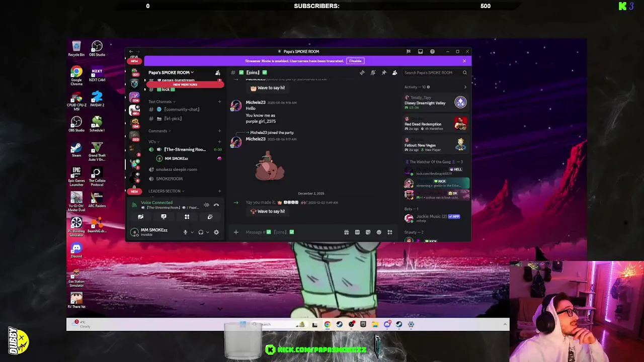This screenshot has height=362, width=644.
Task: Open User Settings gear
Action: coord(216,232)
